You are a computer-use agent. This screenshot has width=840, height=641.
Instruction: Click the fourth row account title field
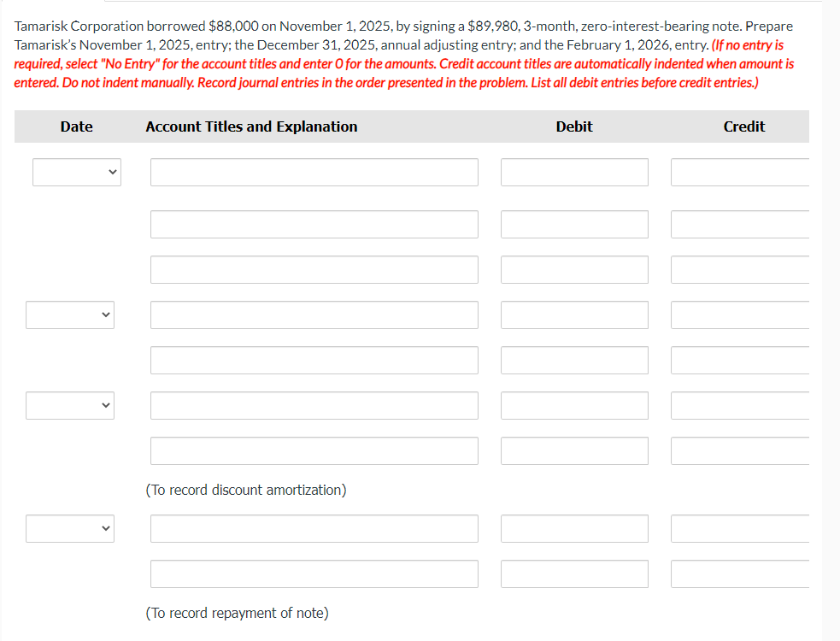[314, 315]
